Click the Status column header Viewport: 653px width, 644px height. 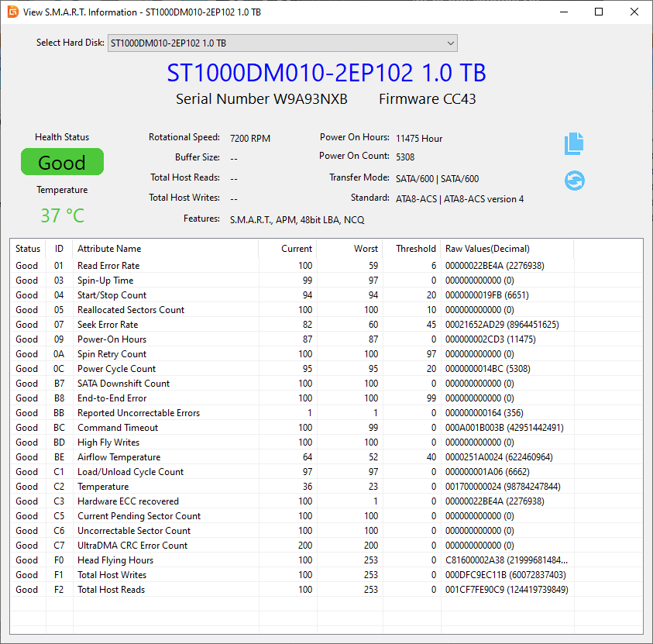click(x=28, y=249)
